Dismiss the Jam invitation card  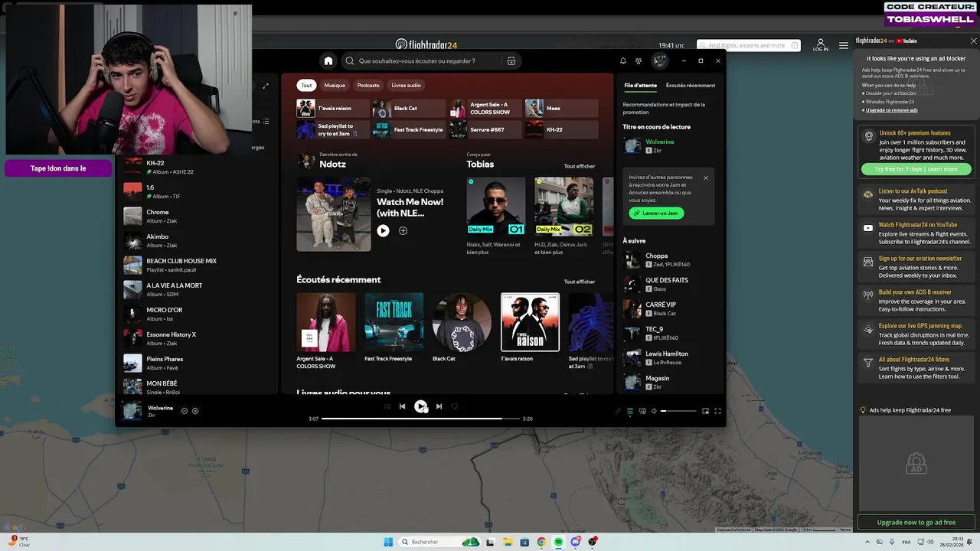[x=706, y=178]
